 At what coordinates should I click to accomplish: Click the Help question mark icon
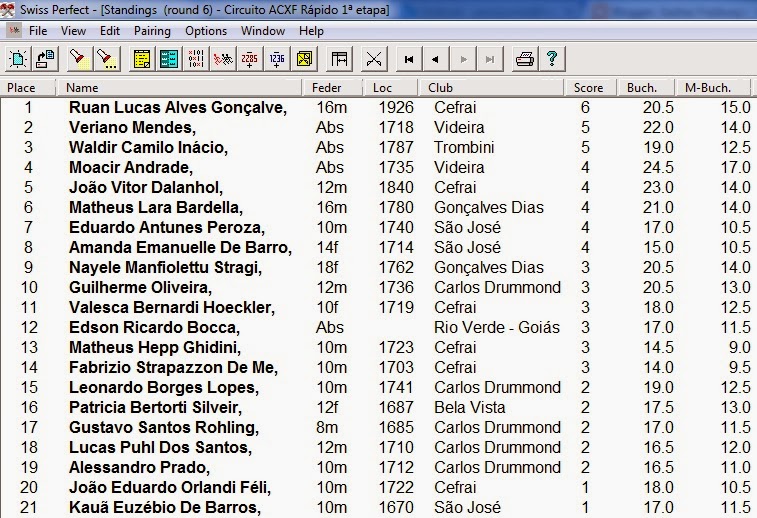[552, 59]
